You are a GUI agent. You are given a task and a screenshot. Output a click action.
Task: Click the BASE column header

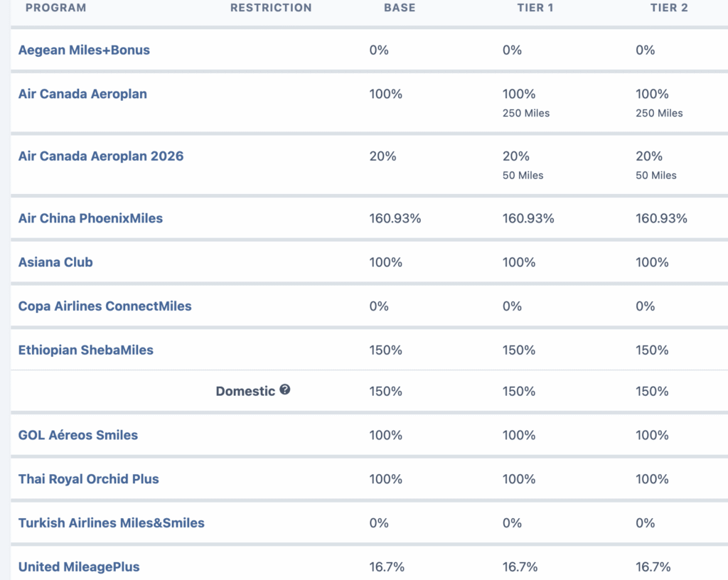[400, 8]
